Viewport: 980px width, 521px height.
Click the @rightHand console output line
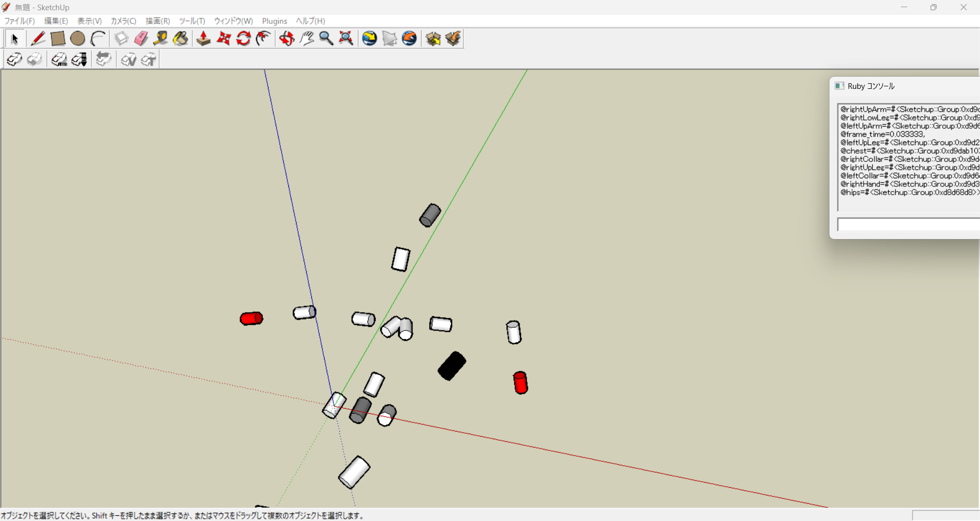tap(910, 184)
